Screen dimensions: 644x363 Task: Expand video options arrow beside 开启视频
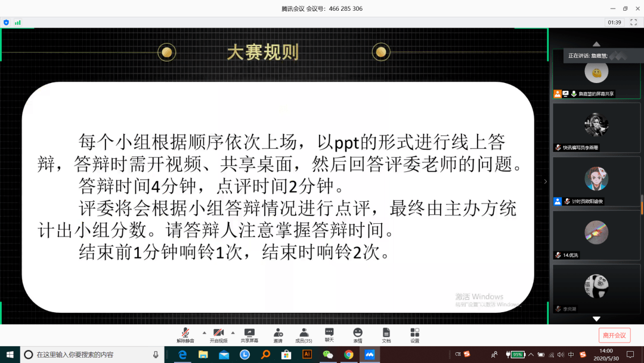(233, 333)
